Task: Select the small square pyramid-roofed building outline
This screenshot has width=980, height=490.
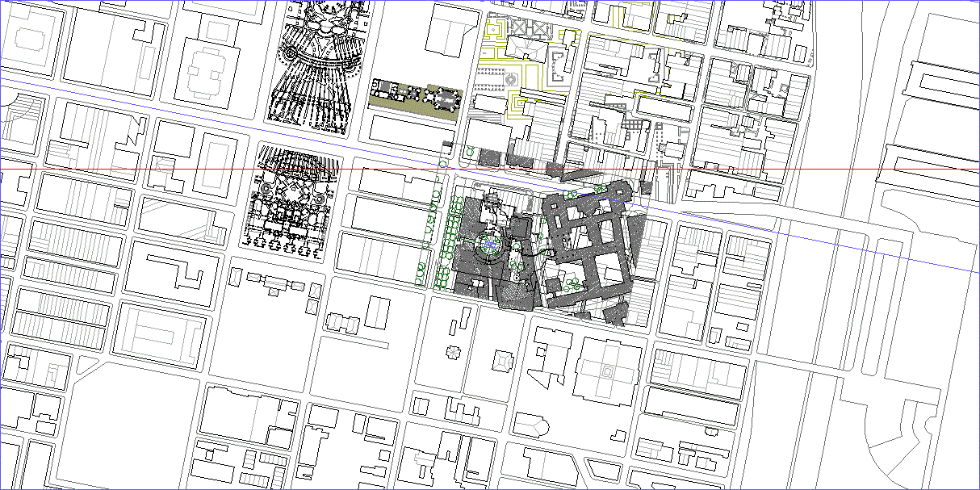Action: coord(502,360)
